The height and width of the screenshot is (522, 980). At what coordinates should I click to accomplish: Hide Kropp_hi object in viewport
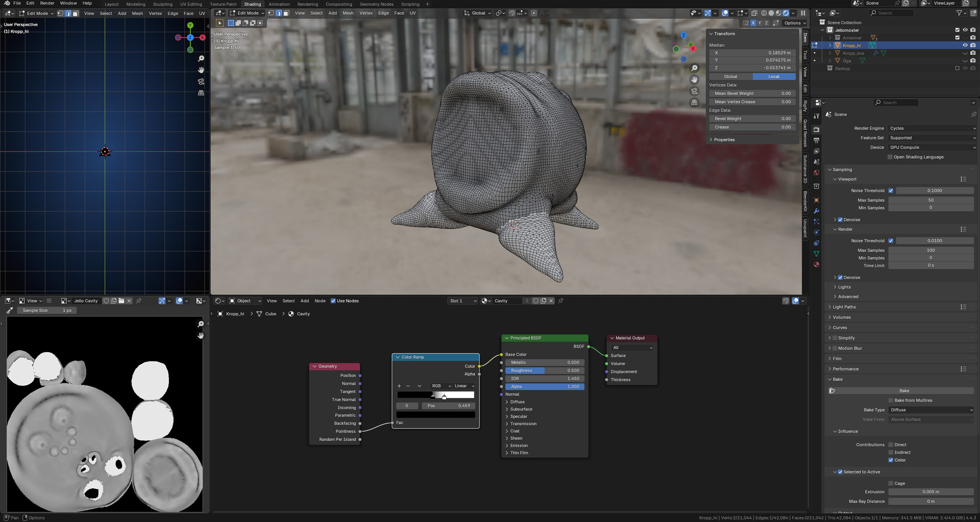click(965, 45)
